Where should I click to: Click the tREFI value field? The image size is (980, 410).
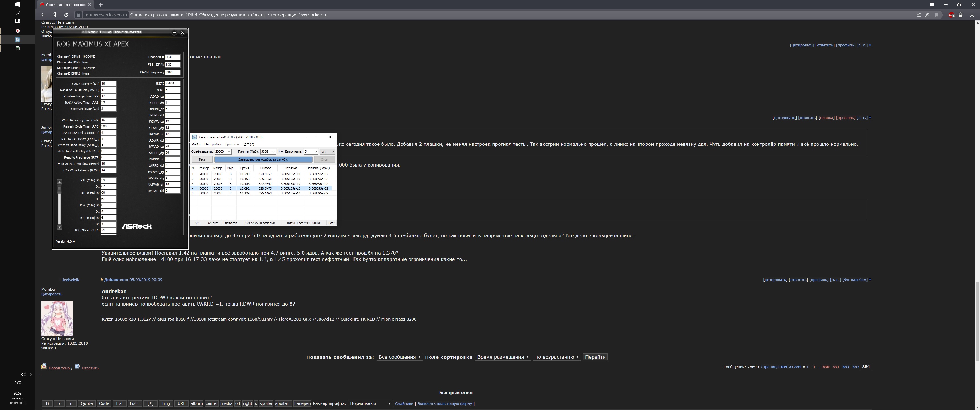tap(172, 83)
